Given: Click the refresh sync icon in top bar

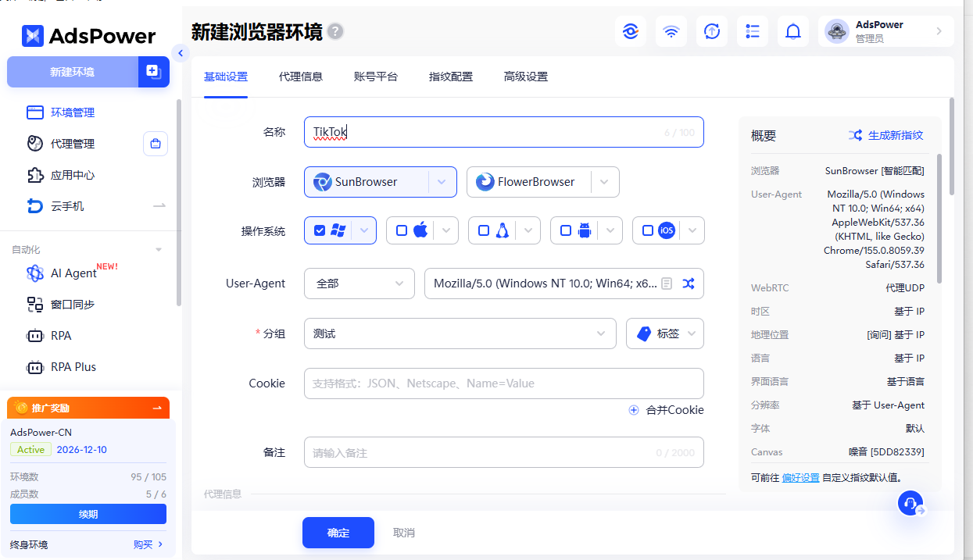Looking at the screenshot, I should tap(712, 31).
